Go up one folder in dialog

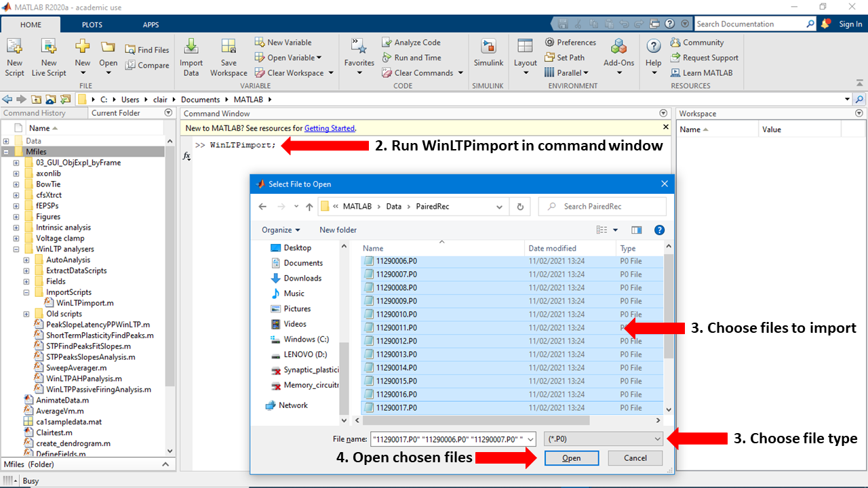click(309, 207)
